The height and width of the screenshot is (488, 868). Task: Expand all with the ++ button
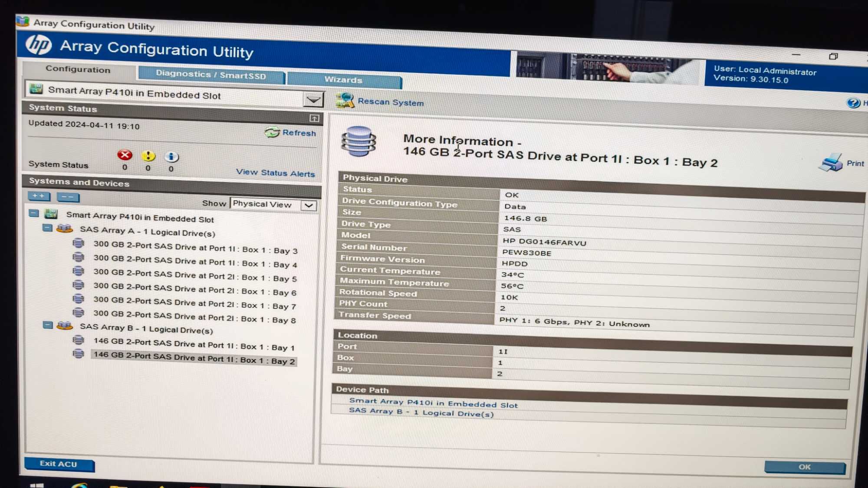pyautogui.click(x=39, y=196)
